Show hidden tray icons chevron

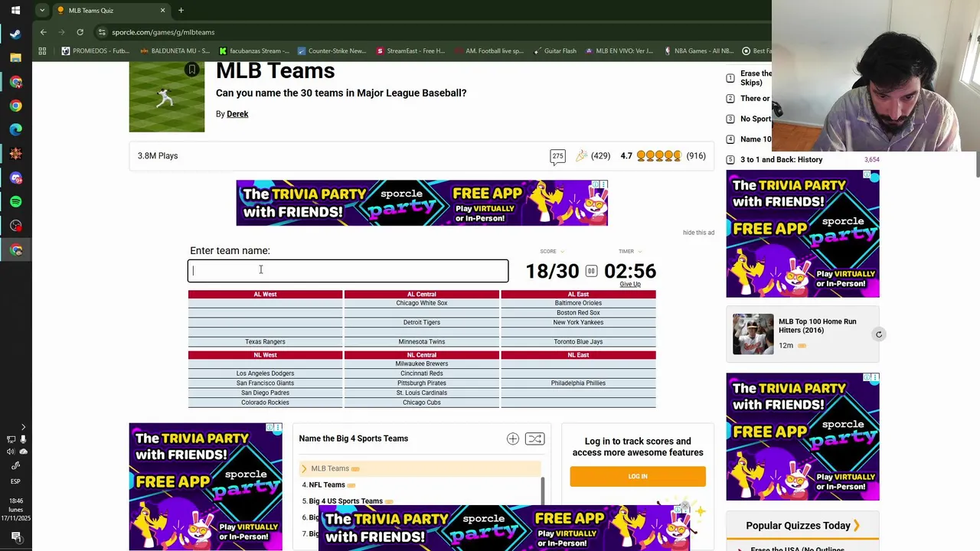click(23, 427)
